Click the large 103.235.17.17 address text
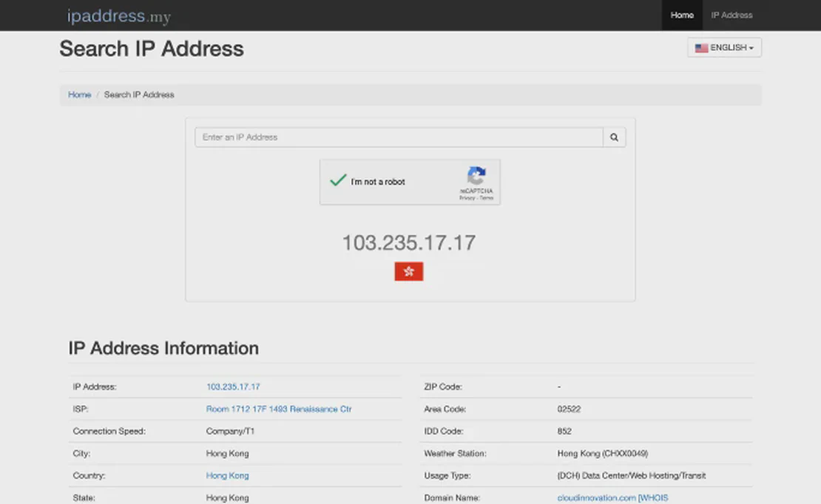The width and height of the screenshot is (821, 504). 408,242
